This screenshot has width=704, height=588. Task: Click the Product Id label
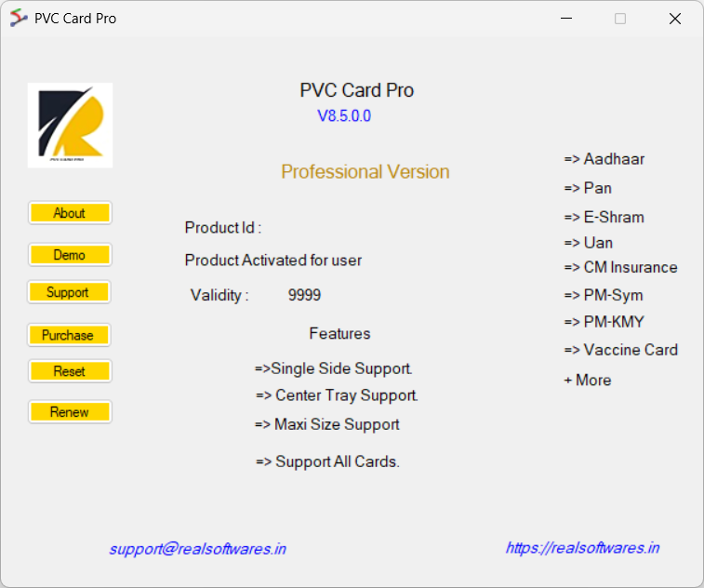click(x=222, y=228)
